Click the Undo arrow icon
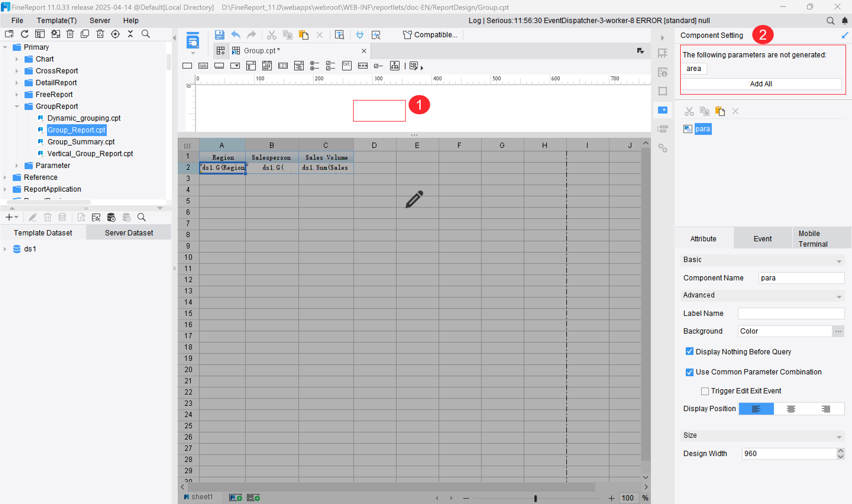Viewport: 852px width, 504px height. (236, 35)
